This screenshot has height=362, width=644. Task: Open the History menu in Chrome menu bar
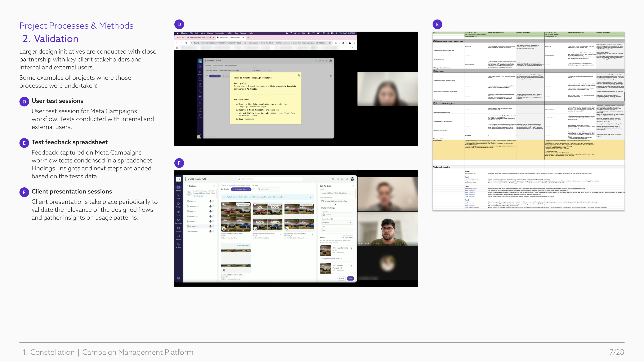click(x=210, y=33)
